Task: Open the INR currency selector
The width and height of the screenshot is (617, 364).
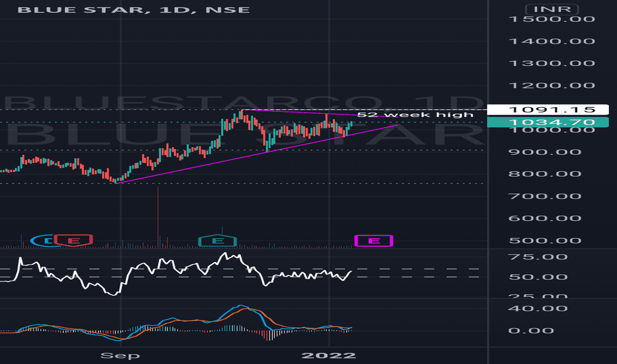Action: [553, 9]
